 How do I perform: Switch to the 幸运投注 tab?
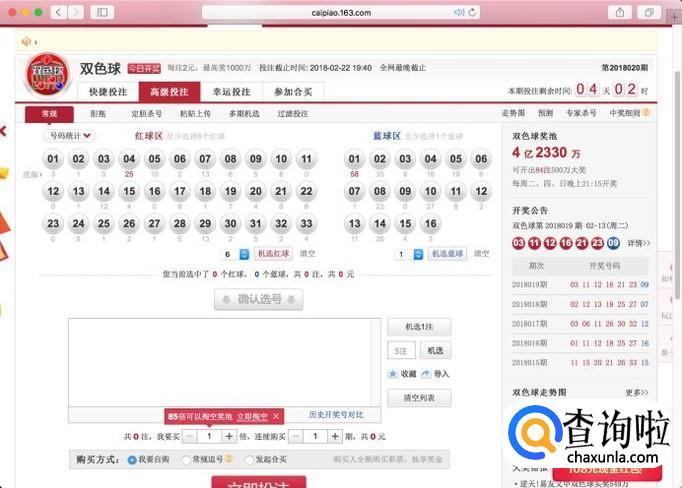point(231,92)
